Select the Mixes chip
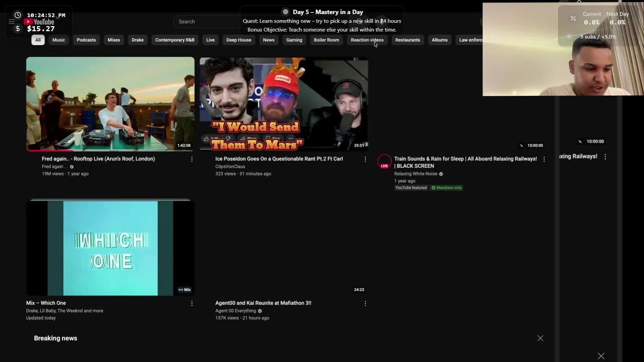 point(114,40)
